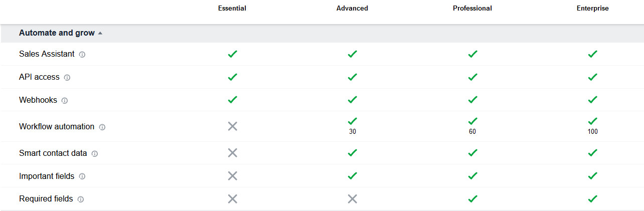Open info icon next to Sales Assistant

coord(82,54)
